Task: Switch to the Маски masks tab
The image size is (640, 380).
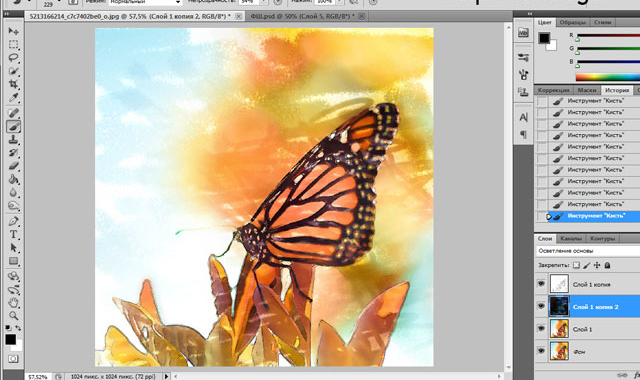Action: [x=587, y=90]
